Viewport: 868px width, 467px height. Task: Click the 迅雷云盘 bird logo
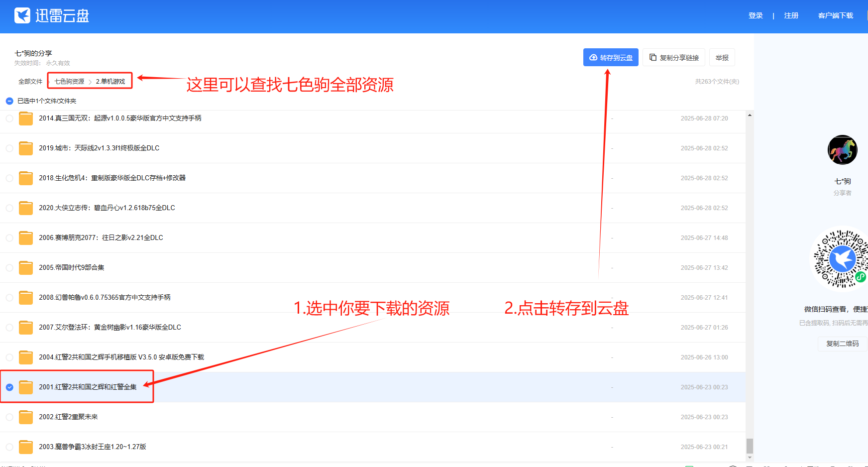coord(22,16)
